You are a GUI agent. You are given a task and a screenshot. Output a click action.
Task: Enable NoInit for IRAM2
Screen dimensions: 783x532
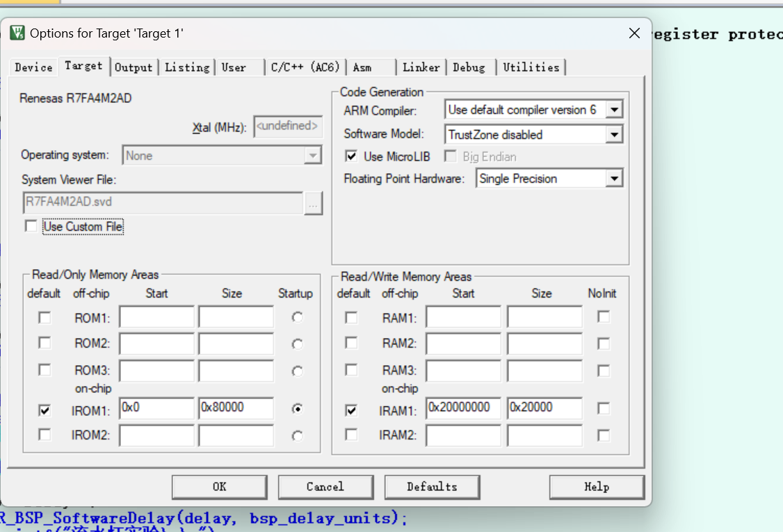(603, 435)
